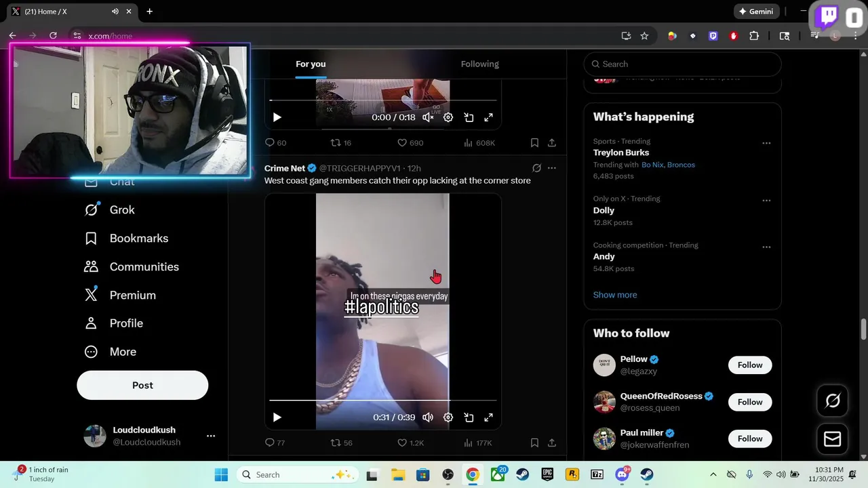Play the 0:18 video

pyautogui.click(x=277, y=117)
